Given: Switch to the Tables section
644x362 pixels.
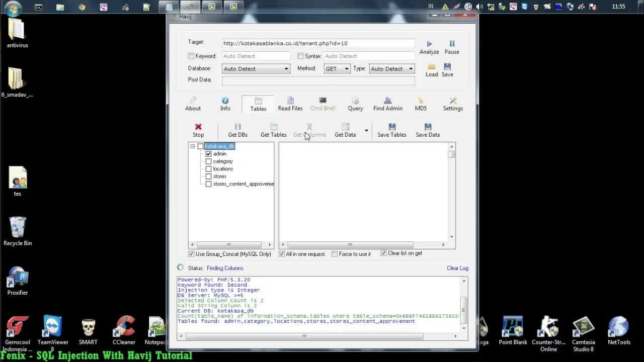Looking at the screenshot, I should [258, 105].
